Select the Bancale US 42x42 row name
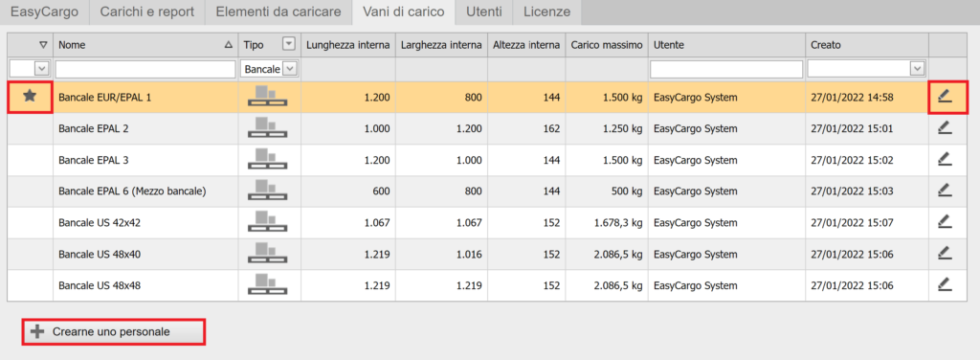980x360 pixels. [x=99, y=222]
